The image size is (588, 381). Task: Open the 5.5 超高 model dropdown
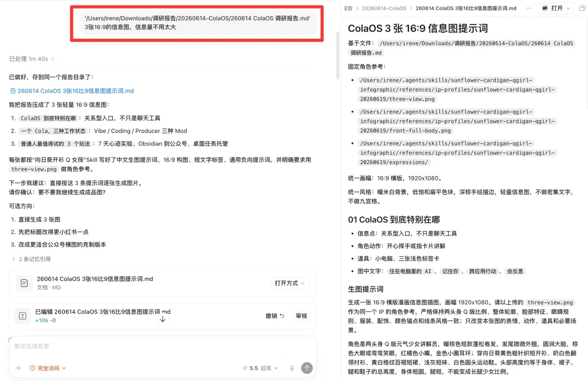(260, 368)
